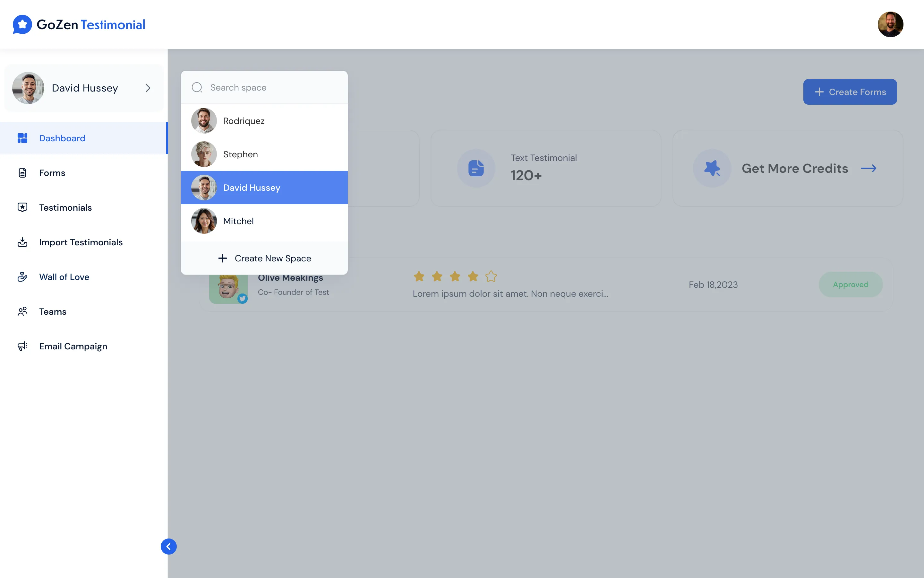Click the Get More Credits star icon

(x=712, y=168)
